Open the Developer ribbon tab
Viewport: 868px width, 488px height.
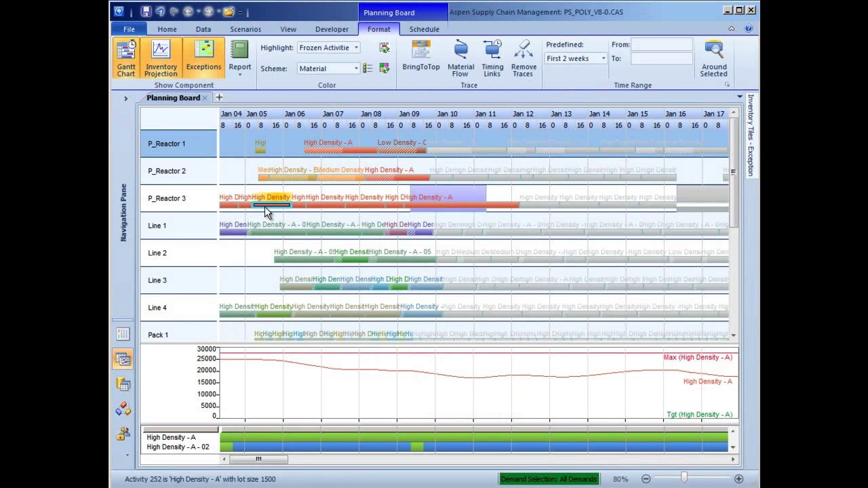tap(332, 29)
